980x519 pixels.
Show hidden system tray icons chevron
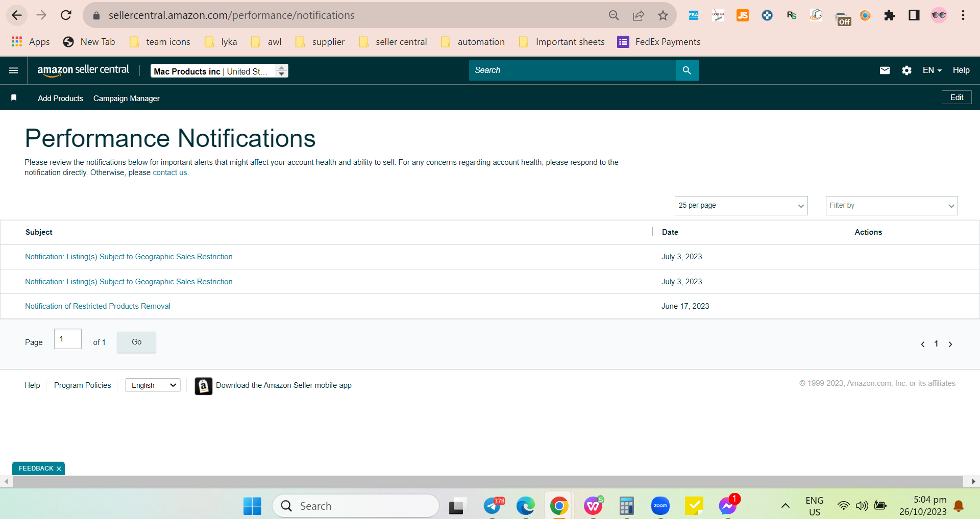click(786, 506)
